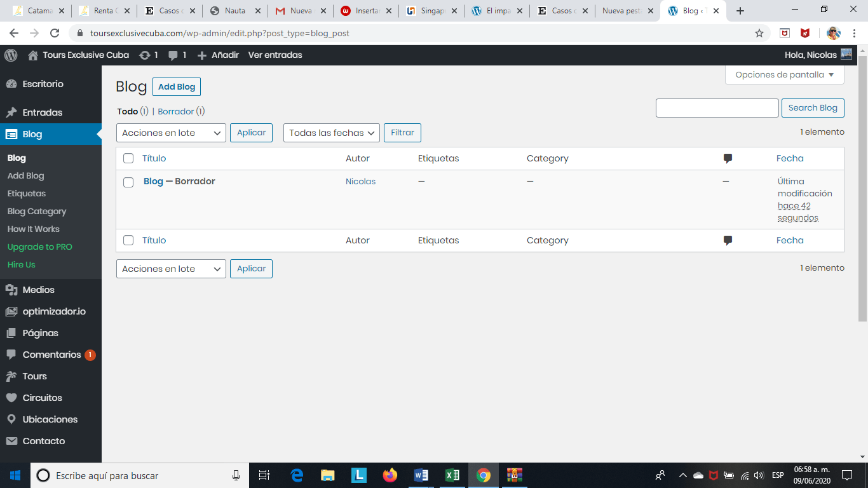Open Microsoft Word from the taskbar
Viewport: 868px width, 488px height.
(421, 475)
